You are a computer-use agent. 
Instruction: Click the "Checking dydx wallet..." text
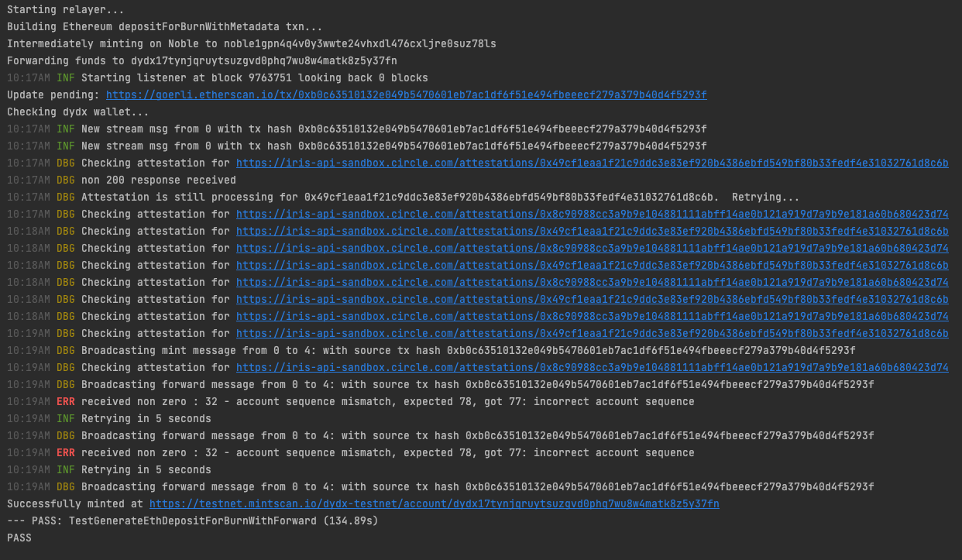click(x=77, y=112)
